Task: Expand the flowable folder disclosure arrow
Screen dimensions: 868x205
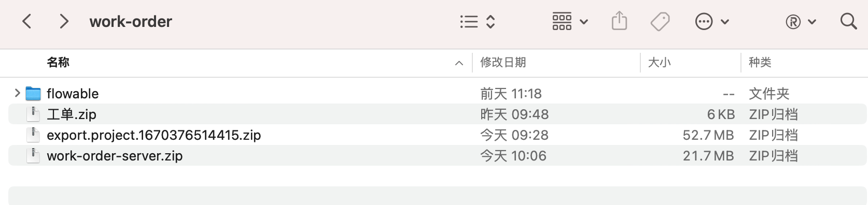Action: (x=17, y=93)
